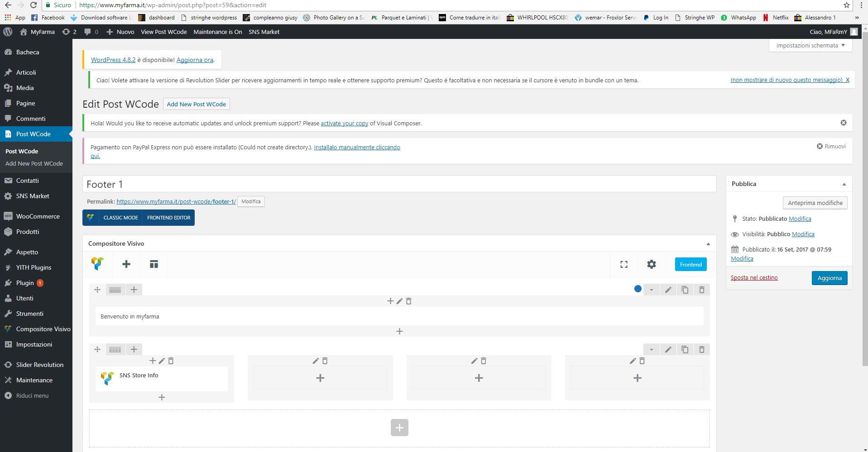Open WooCommerce in the sidebar menu
This screenshot has height=452, width=868.
pyautogui.click(x=38, y=216)
